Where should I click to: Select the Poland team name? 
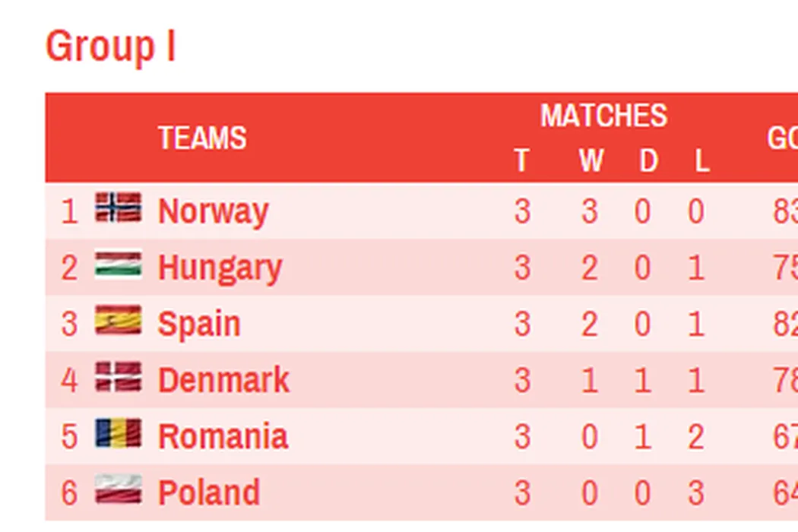209,492
